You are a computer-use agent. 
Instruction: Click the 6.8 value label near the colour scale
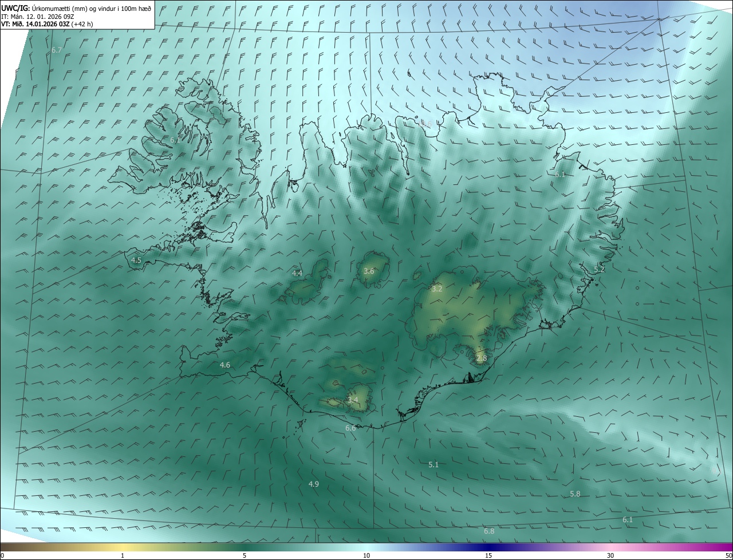point(489,532)
